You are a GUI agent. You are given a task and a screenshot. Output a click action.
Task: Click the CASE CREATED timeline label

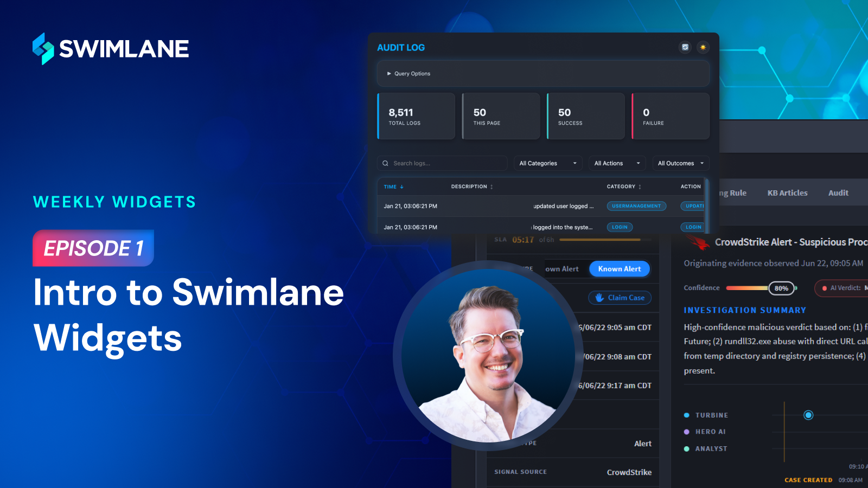coord(808,480)
